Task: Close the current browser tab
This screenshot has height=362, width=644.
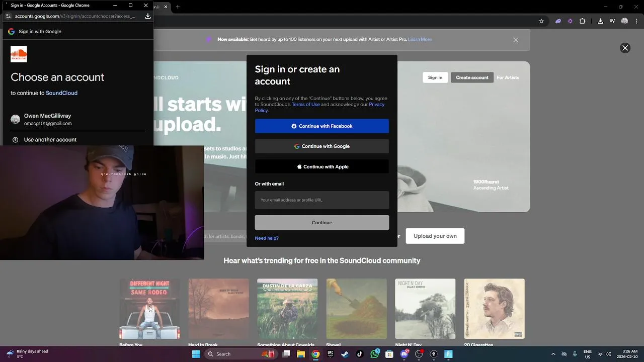Action: (x=166, y=7)
